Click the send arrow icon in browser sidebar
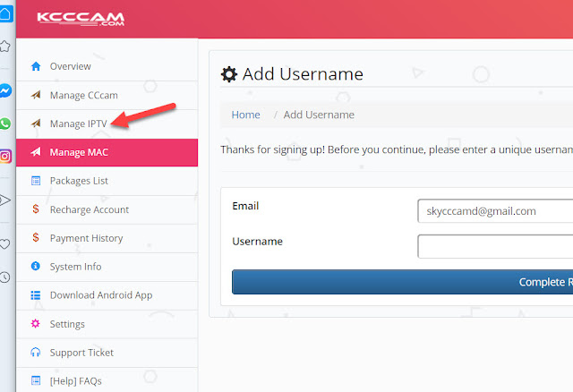Image resolution: width=573 pixels, height=392 pixels. (5, 200)
